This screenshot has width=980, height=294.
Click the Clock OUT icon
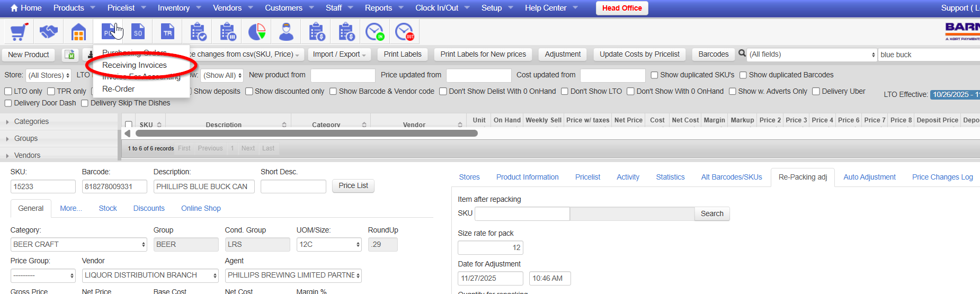pos(405,32)
